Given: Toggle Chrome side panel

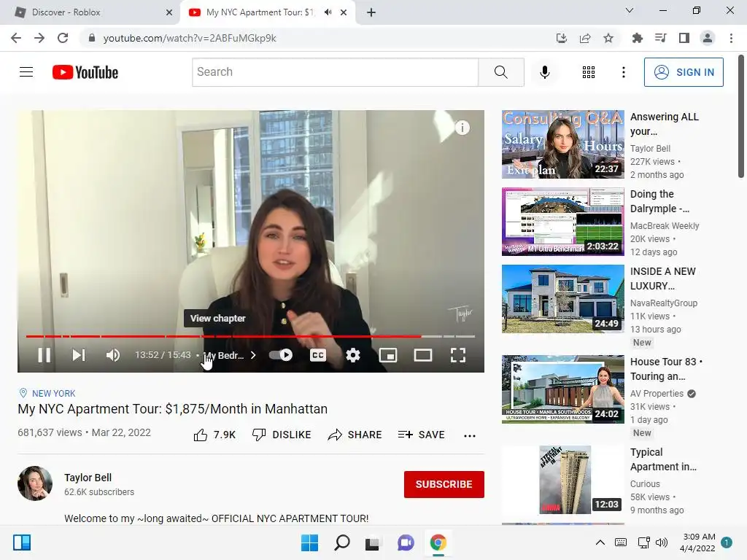Looking at the screenshot, I should (x=684, y=38).
